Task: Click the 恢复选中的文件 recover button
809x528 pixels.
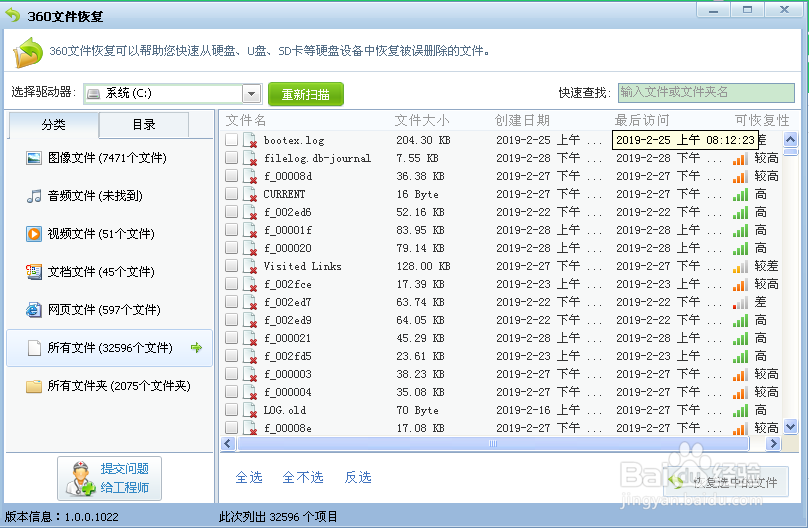Action: tap(725, 482)
